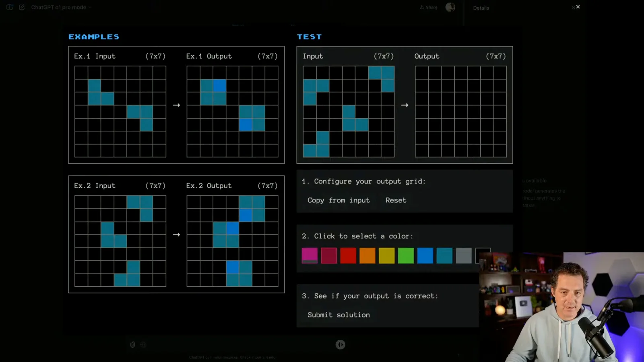Open the user profile avatar
Image resolution: width=644 pixels, height=362 pixels.
450,7
